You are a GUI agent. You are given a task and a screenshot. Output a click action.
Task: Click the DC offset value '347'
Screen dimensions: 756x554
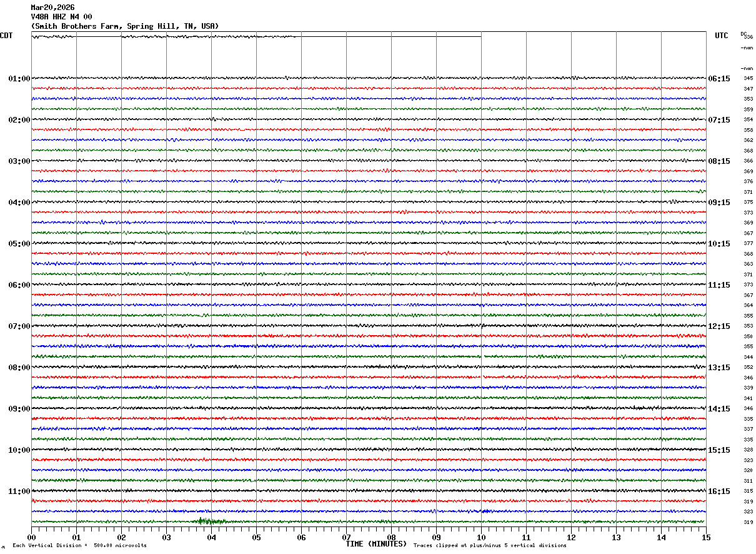pyautogui.click(x=748, y=89)
